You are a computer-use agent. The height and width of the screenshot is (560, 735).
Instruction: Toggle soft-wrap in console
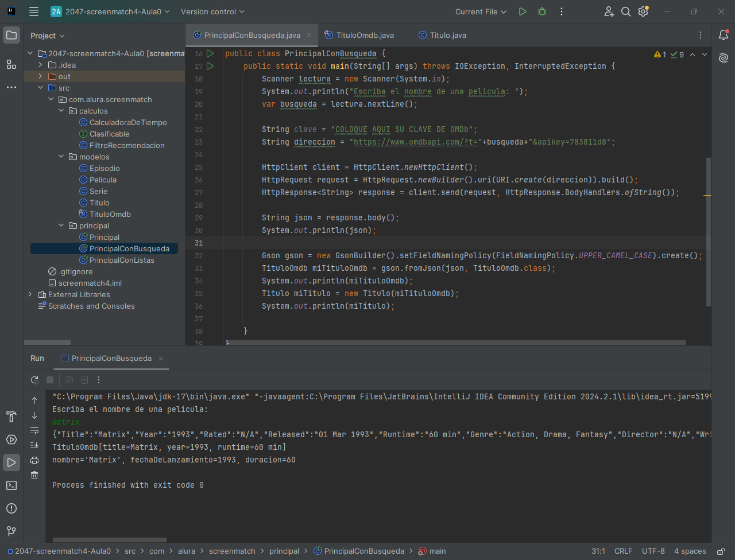34,430
